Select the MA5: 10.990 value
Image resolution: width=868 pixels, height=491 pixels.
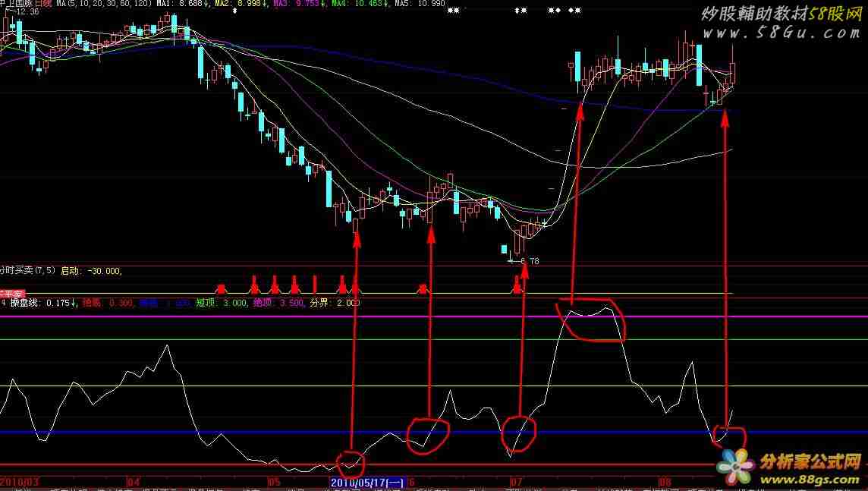pyautogui.click(x=419, y=4)
